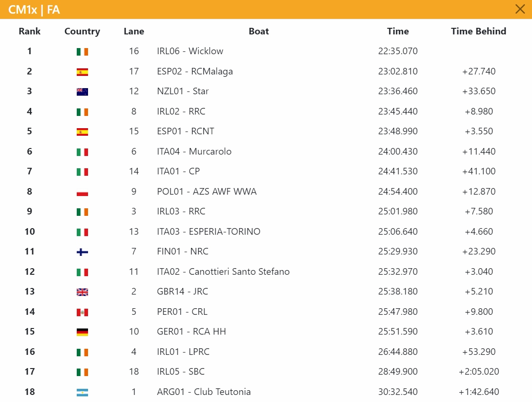Viewport: 532px width, 402px height.
Task: Close the CM1x FA results panel
Action: pyautogui.click(x=520, y=9)
